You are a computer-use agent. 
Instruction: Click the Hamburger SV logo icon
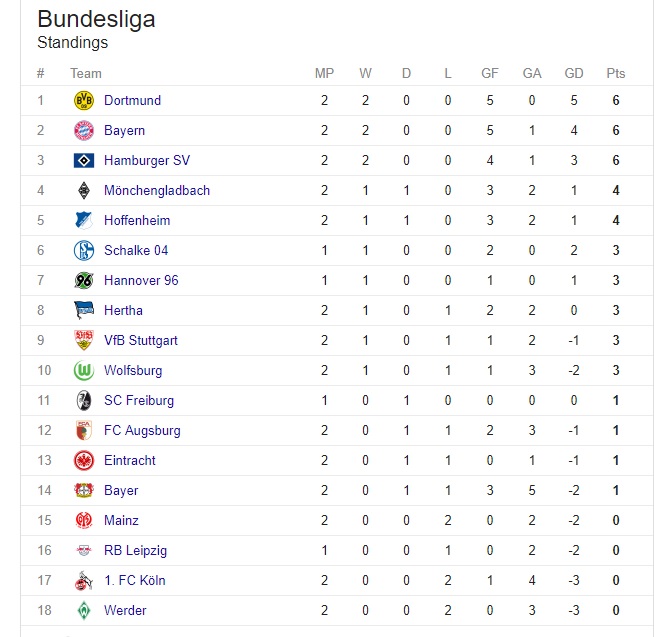(83, 160)
